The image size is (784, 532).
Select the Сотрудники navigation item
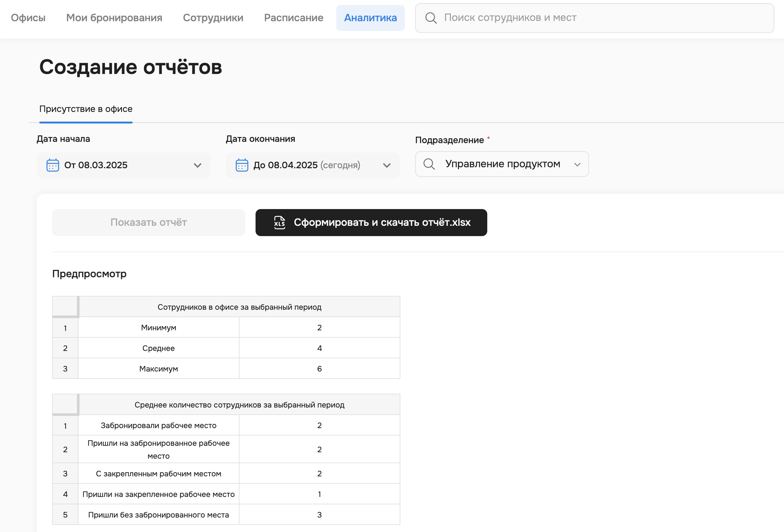[x=213, y=18]
